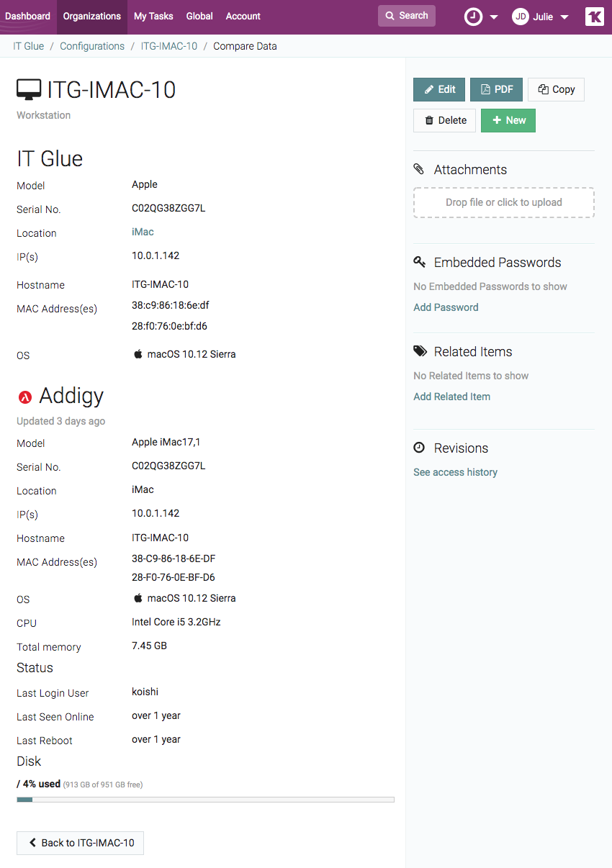Expand the recent items dropdown arrow

494,17
